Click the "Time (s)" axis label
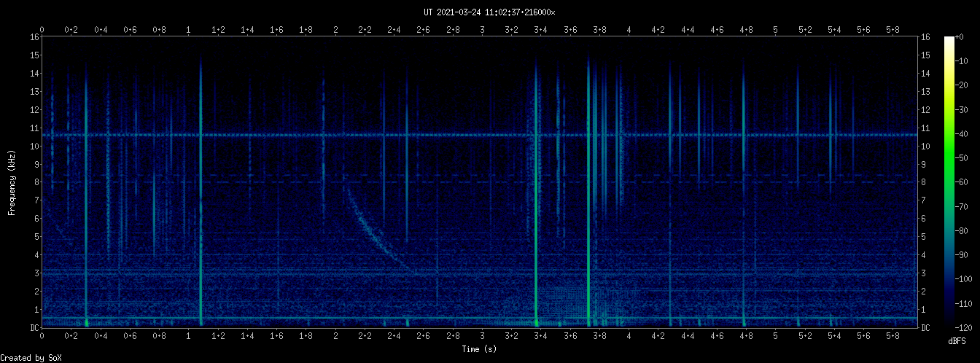The height and width of the screenshot is (363, 980). [480, 350]
